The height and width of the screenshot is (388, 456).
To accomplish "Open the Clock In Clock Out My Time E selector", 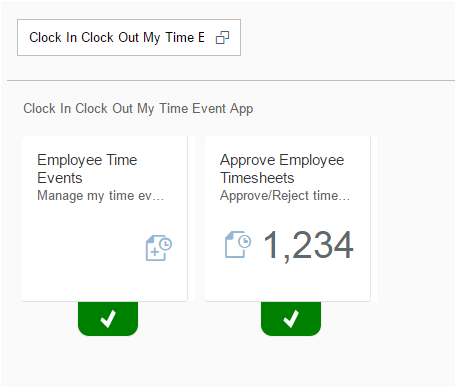I will pos(129,37).
